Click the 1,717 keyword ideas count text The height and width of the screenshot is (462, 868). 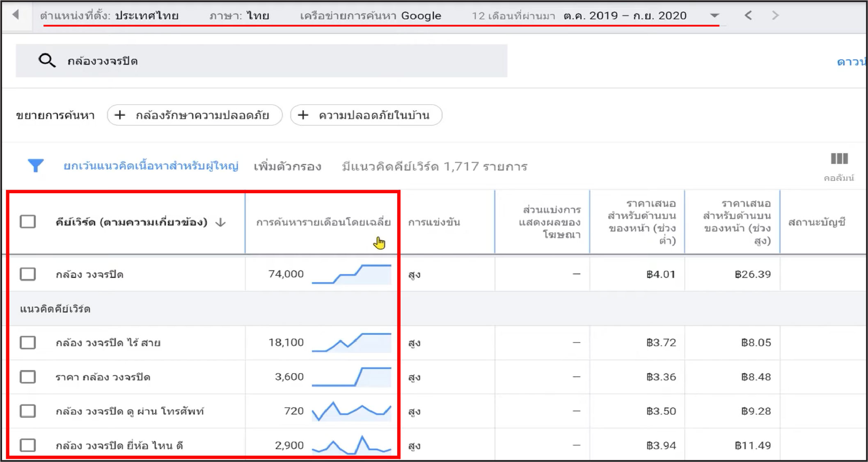(435, 166)
